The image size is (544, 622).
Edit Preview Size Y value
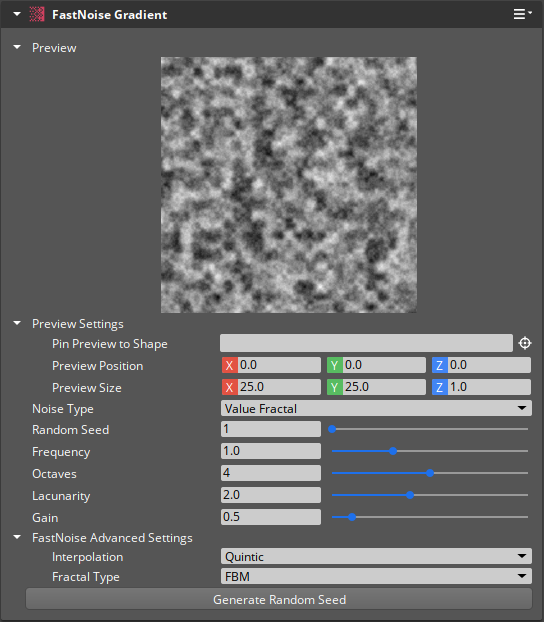(384, 387)
